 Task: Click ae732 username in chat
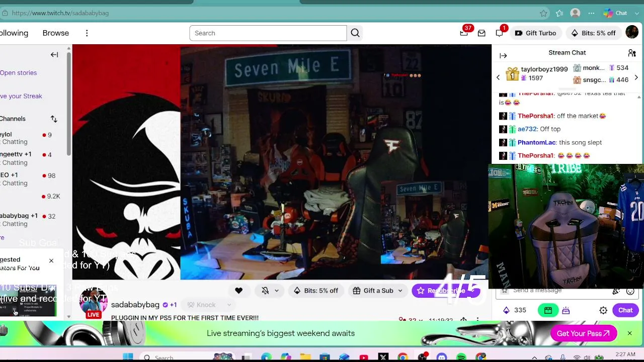(527, 129)
